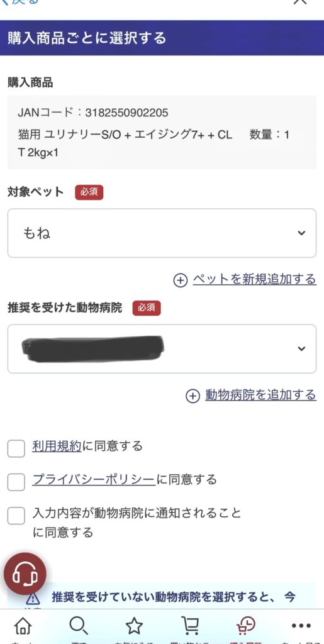Open the 対象ペット dropdown showing もね
The image size is (324, 644).
[x=162, y=233]
